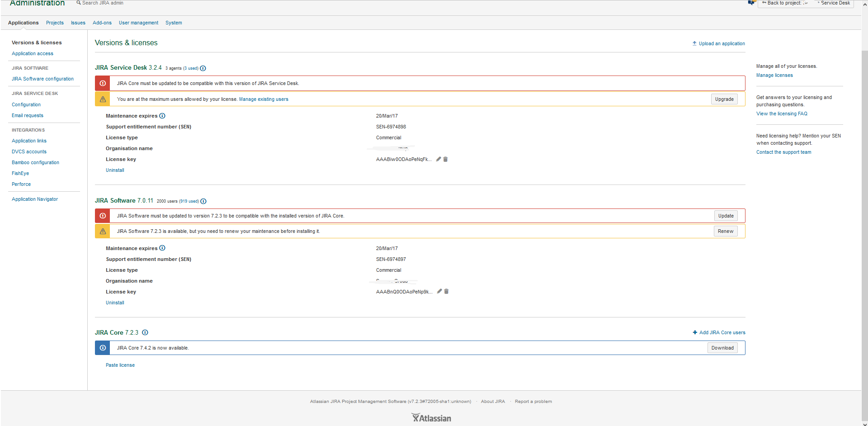Open Application access in the sidebar
The width and height of the screenshot is (868, 426).
33,53
